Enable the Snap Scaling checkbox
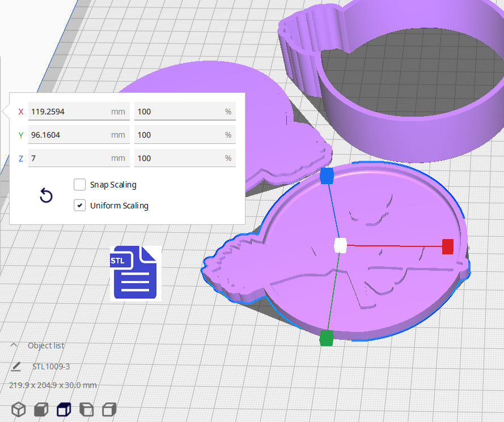This screenshot has height=422, width=504. click(x=80, y=185)
